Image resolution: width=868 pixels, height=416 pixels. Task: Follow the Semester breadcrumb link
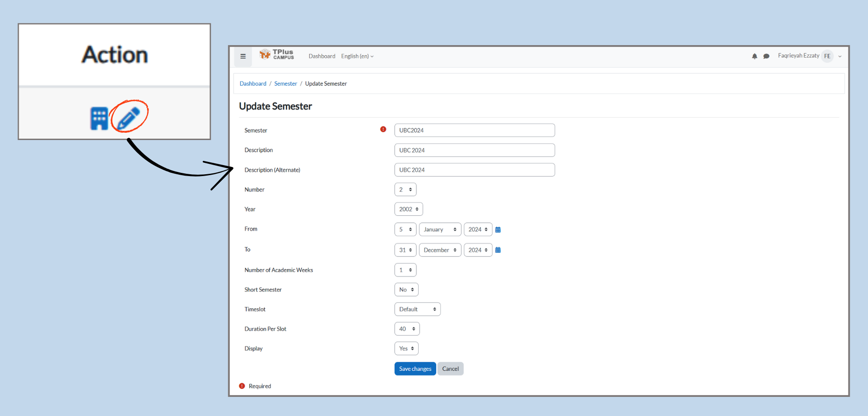[x=285, y=84]
